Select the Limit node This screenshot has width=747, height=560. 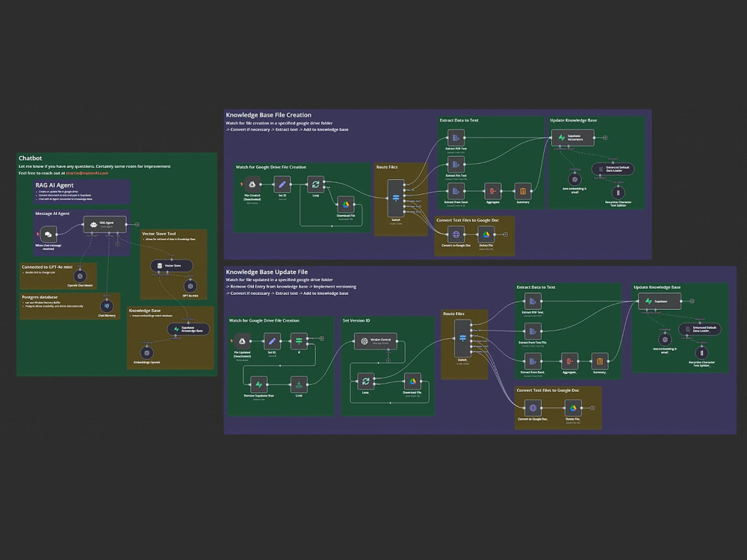click(x=299, y=385)
